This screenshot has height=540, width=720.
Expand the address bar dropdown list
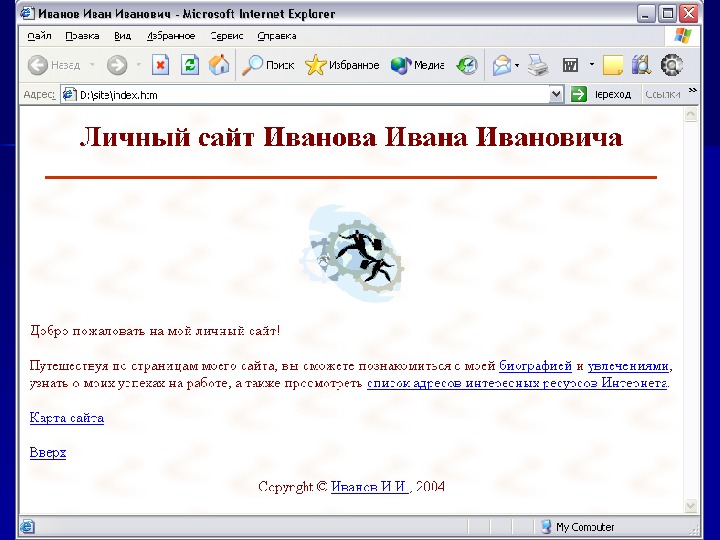[556, 95]
